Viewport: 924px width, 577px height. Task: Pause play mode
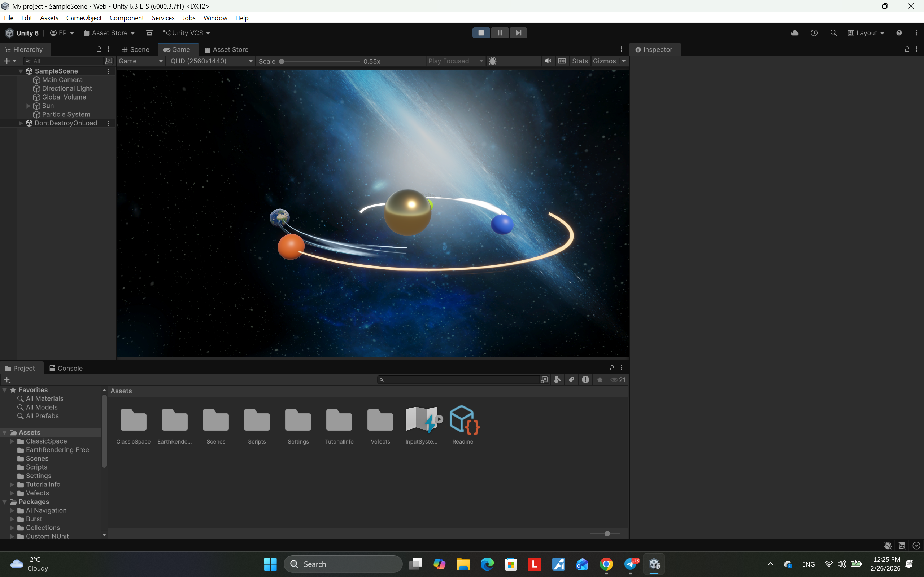point(500,32)
